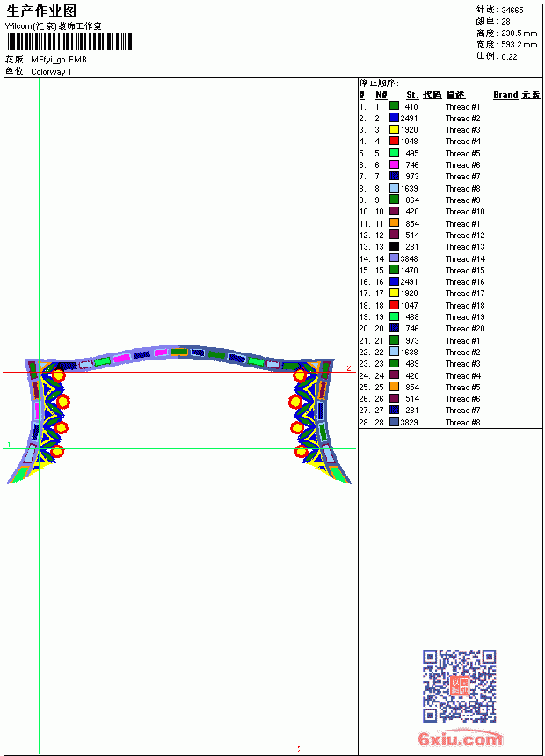545x756 pixels.
Task: Select the lavender swatch beside 3848
Action: 394,258
